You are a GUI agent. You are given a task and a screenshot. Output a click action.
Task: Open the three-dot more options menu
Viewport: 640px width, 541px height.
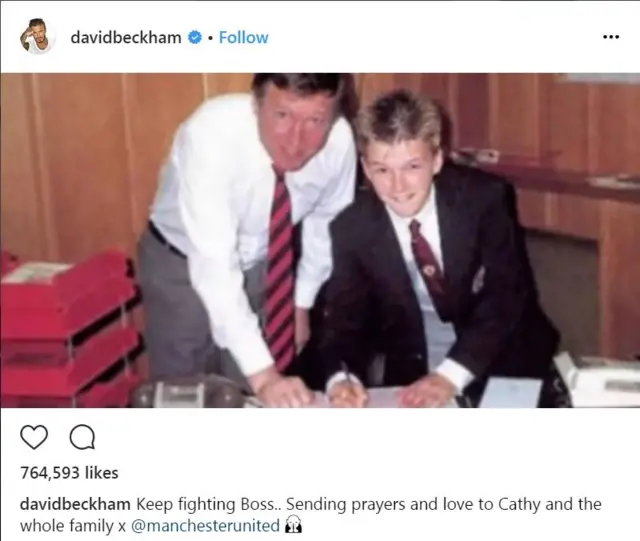coord(611,37)
